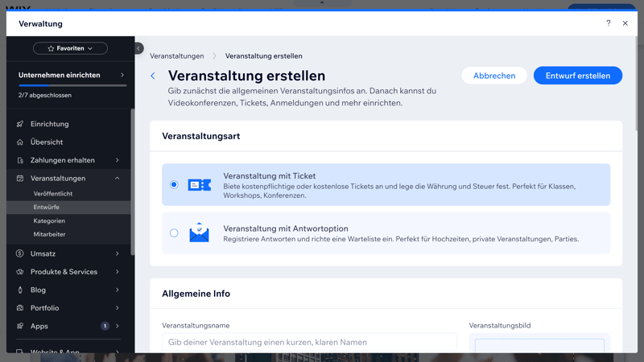Click the Umsatz dollar icon

pyautogui.click(x=20, y=253)
